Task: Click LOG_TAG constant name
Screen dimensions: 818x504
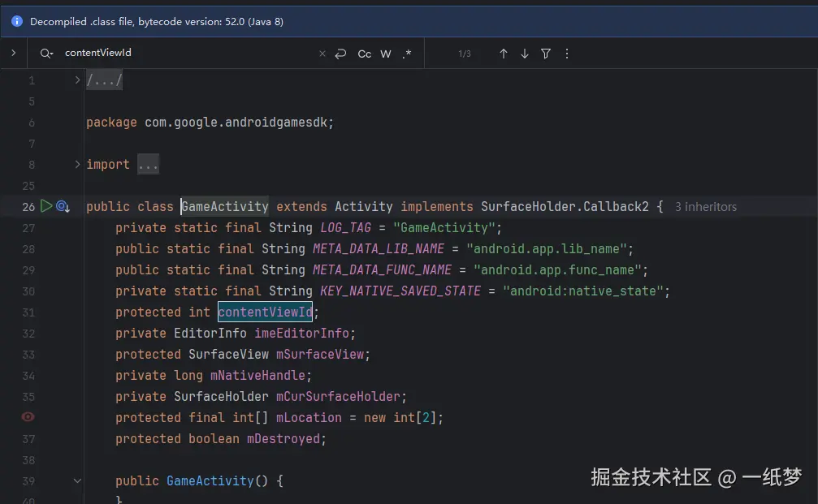Action: pyautogui.click(x=345, y=228)
